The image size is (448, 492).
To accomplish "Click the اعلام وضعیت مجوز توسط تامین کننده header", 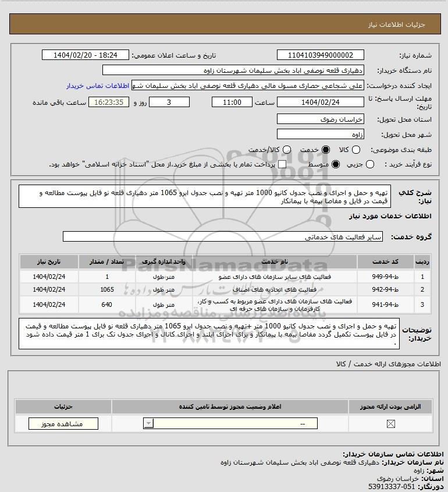I will tap(230, 406).
